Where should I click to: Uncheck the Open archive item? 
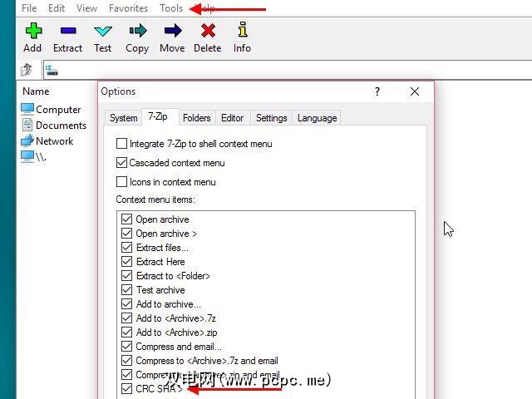click(x=126, y=219)
